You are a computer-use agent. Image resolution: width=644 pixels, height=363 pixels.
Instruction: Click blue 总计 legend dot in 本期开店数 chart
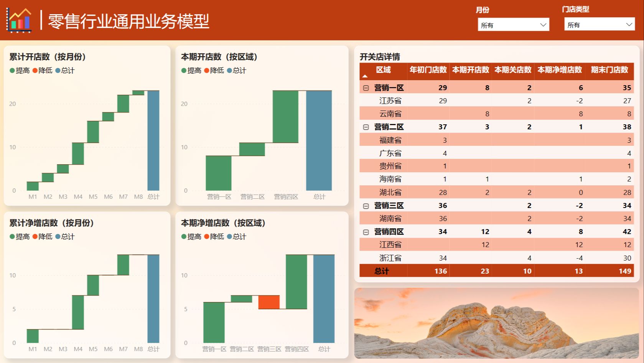click(229, 71)
